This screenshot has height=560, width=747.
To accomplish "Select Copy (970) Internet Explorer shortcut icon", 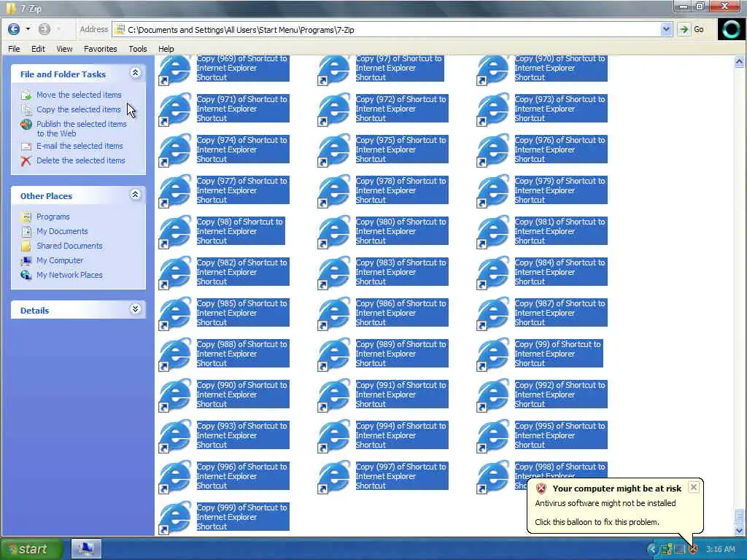I will (492, 69).
